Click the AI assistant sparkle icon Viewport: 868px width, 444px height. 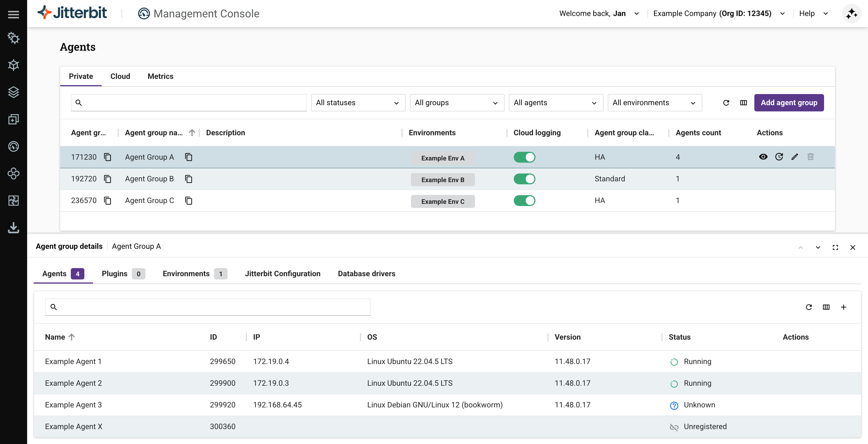coord(851,14)
